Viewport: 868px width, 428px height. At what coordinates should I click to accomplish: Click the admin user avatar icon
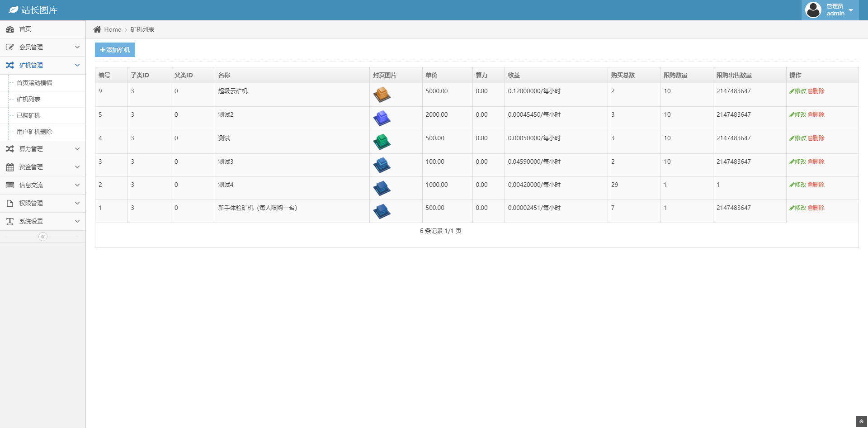(x=813, y=10)
